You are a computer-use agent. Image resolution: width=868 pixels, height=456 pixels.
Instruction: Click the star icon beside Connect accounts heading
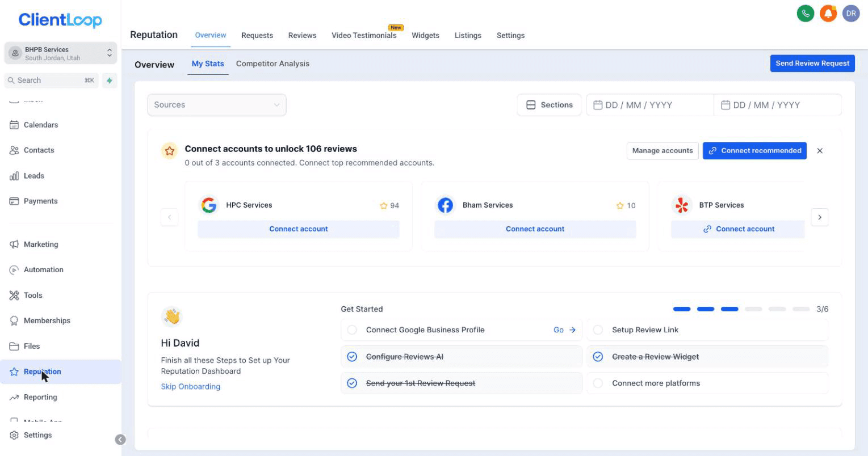pyautogui.click(x=169, y=151)
